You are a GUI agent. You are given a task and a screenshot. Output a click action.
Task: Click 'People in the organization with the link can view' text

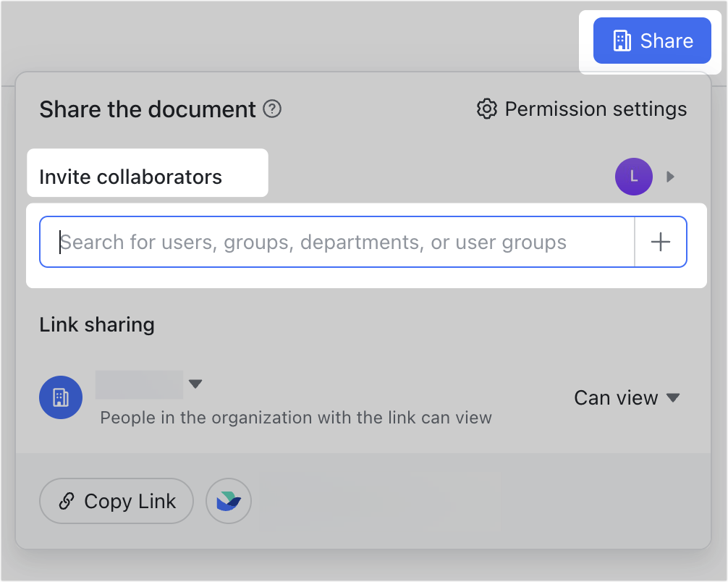[296, 418]
